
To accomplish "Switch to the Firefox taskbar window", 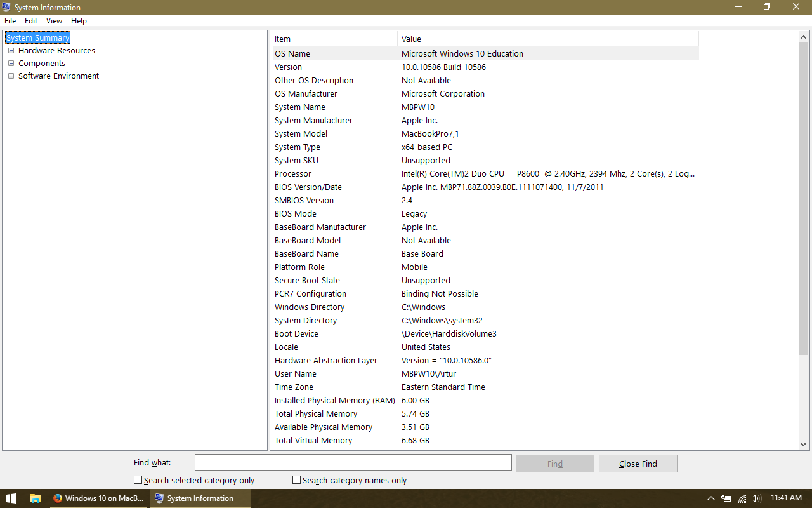I will 99,498.
